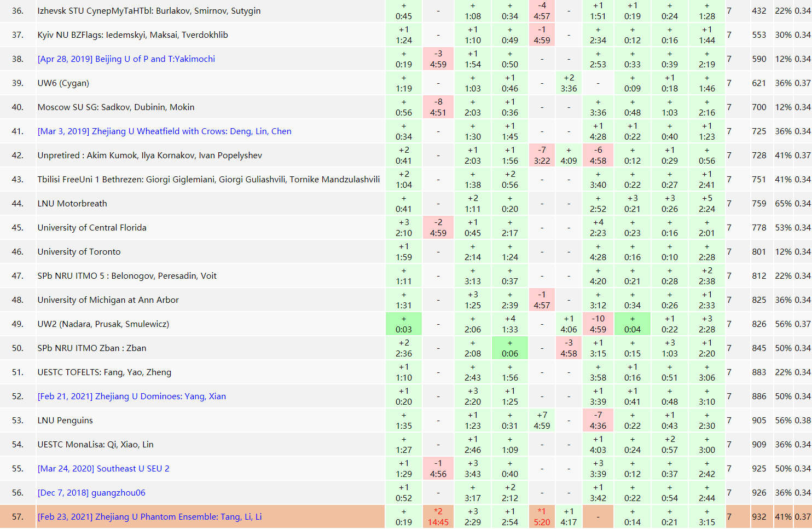Click the red -10 4:59 cell in UW2 row
The height and width of the screenshot is (529, 812).
(598, 324)
